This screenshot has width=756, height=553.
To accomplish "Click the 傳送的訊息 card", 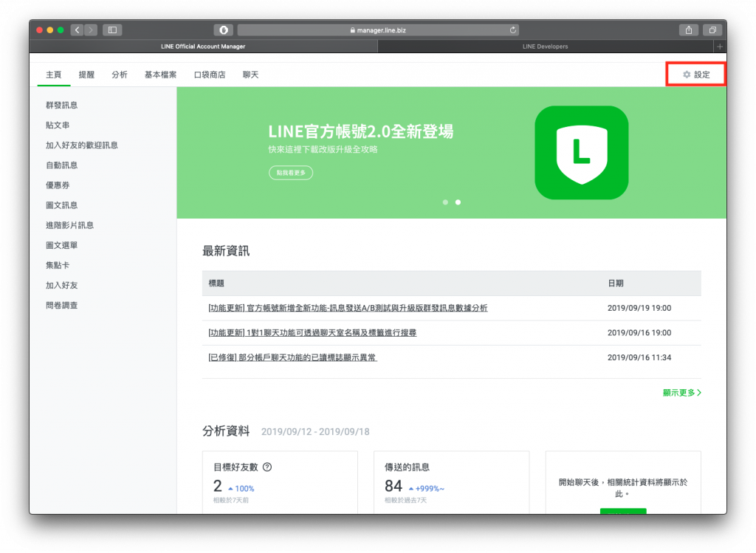I will pyautogui.click(x=452, y=483).
